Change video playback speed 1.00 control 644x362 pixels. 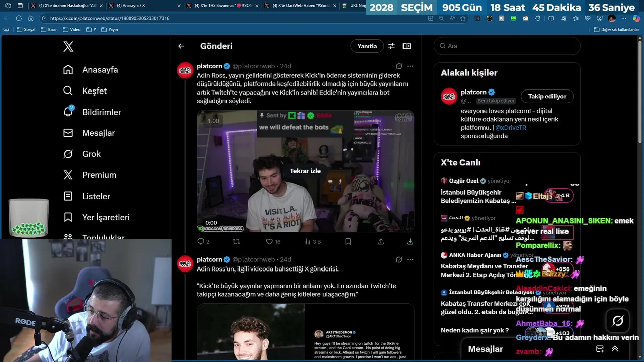(213, 121)
